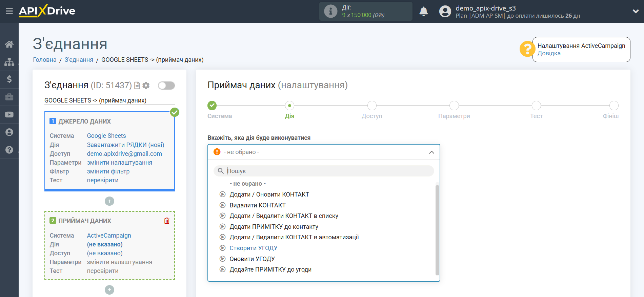Viewport: 644px width, 297px height.
Task: Click the Пошук search field
Action: pyautogui.click(x=324, y=171)
